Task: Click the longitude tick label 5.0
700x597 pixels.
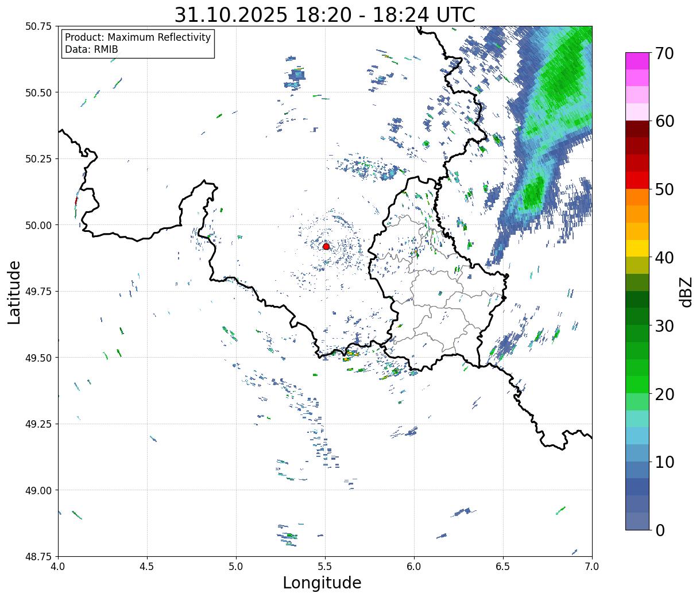Action: (x=236, y=567)
